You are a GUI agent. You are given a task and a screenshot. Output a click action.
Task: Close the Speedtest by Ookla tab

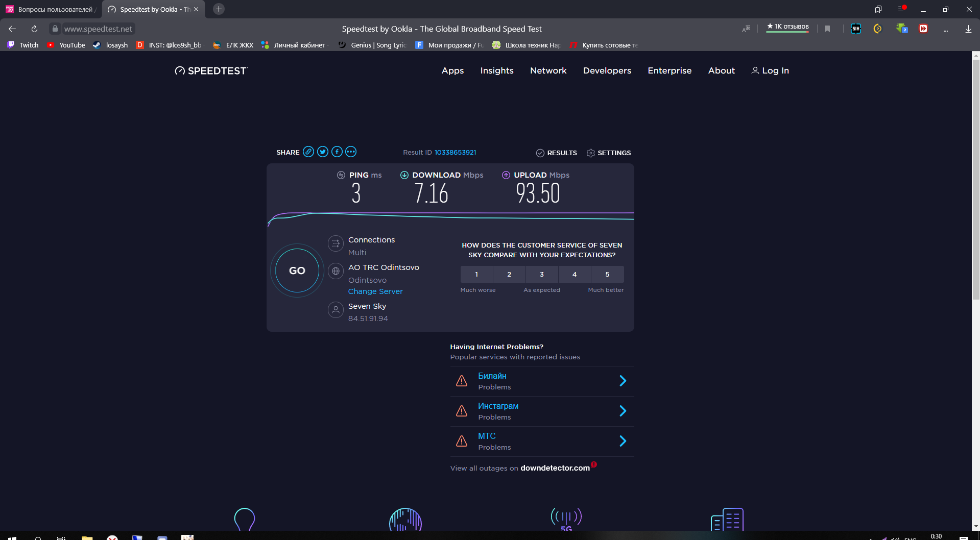196,9
